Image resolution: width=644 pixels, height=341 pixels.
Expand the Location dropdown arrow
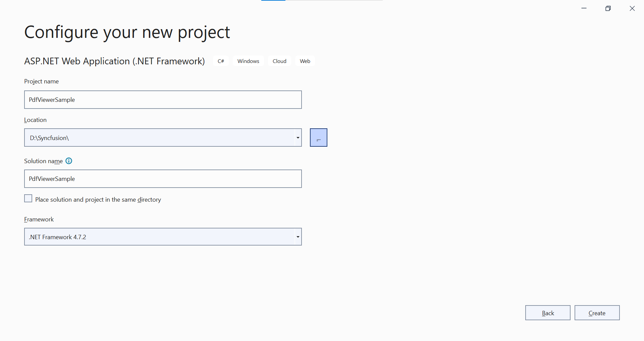point(298,138)
